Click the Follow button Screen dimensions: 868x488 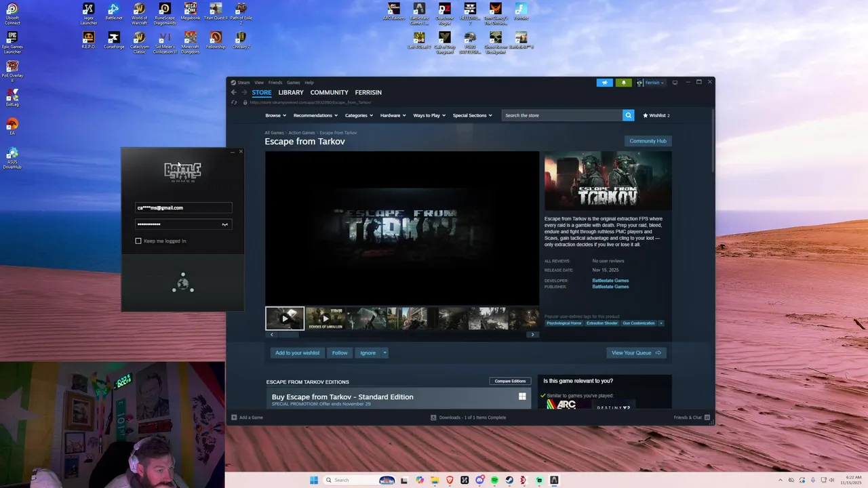tap(340, 352)
